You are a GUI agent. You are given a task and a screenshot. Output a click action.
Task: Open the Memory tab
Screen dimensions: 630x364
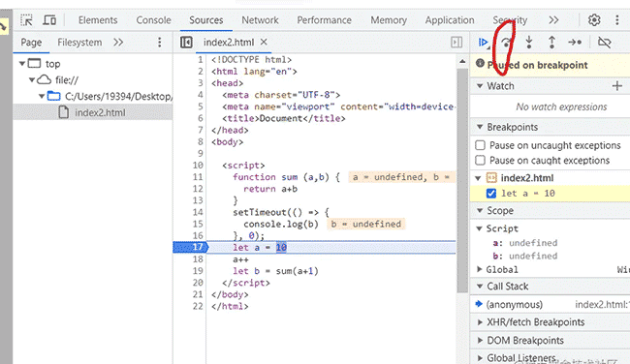(389, 20)
